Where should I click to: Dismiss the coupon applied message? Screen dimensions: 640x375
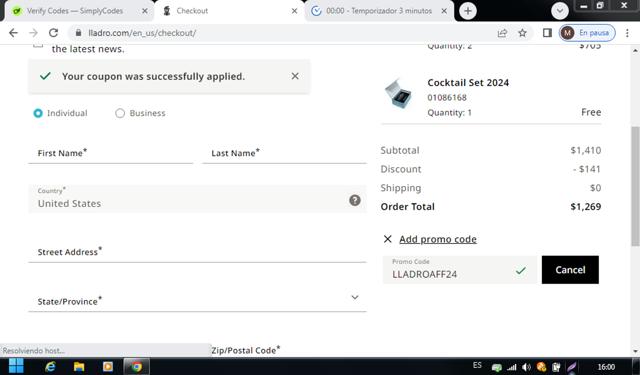[295, 76]
